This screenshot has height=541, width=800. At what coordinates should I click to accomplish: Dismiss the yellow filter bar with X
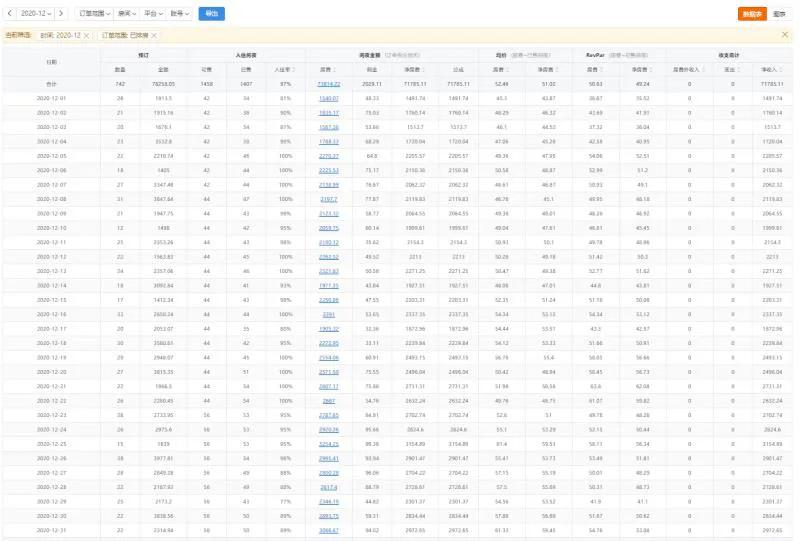[785, 35]
